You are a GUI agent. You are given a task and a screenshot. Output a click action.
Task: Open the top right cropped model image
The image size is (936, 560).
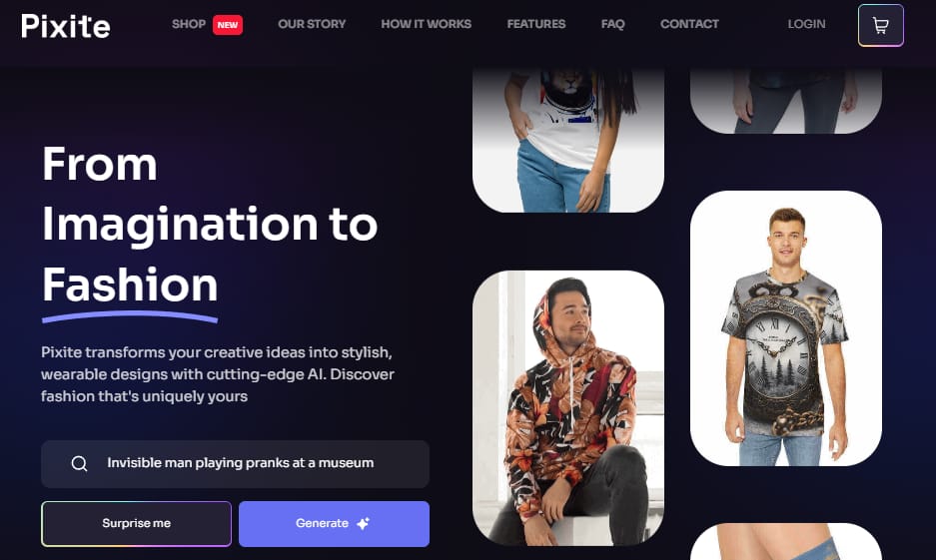pos(785,100)
